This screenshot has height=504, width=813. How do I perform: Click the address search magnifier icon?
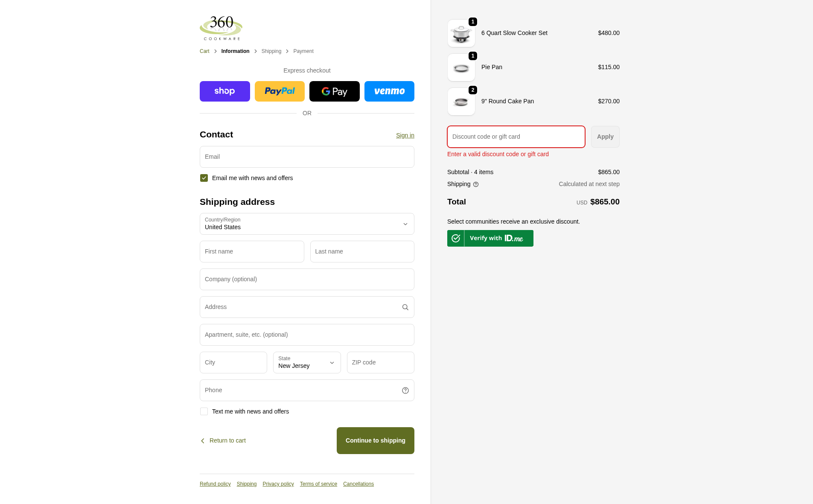point(405,307)
